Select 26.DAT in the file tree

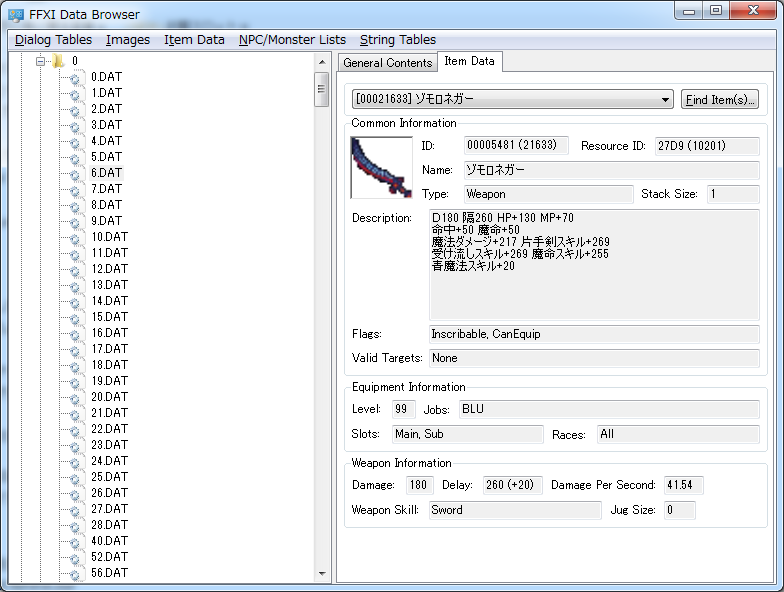[x=109, y=492]
